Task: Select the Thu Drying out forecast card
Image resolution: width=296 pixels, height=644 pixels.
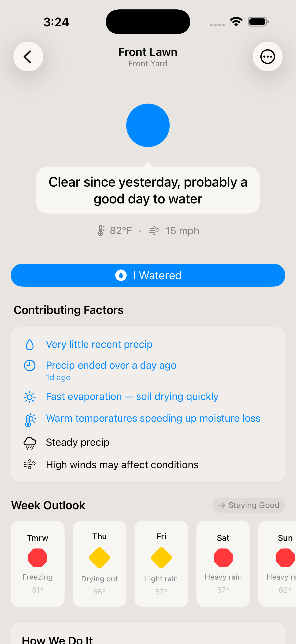Action: [x=100, y=564]
